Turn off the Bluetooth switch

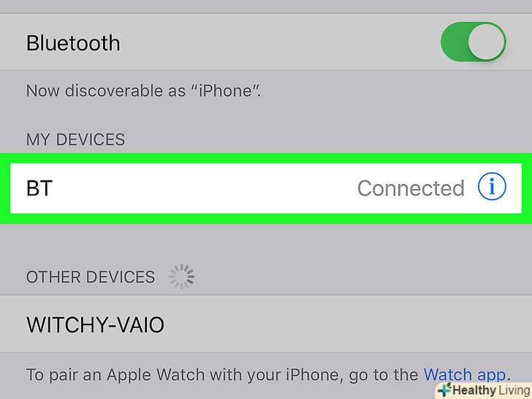(x=474, y=42)
